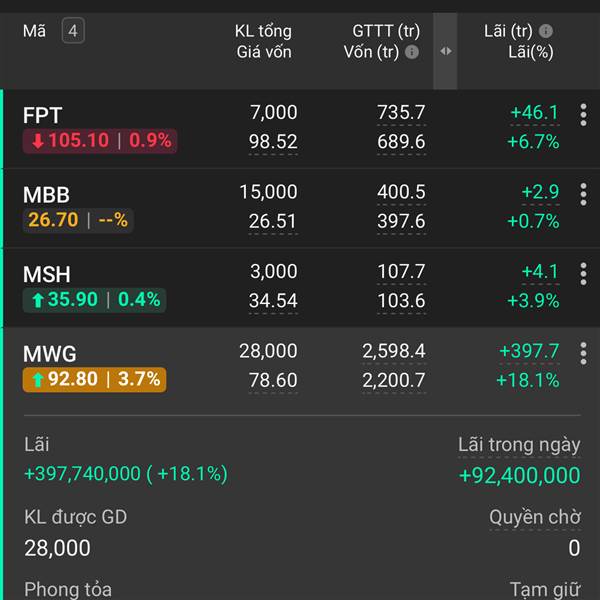This screenshot has height=600, width=600.
Task: Sort by the KL tổng column header
Action: (x=262, y=31)
